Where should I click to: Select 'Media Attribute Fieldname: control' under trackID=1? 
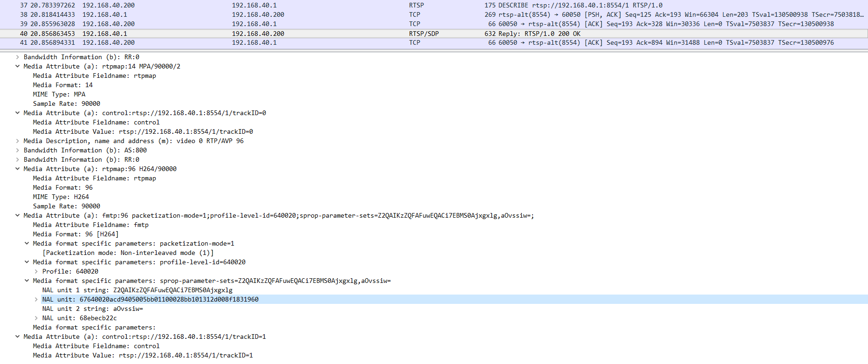coord(96,346)
